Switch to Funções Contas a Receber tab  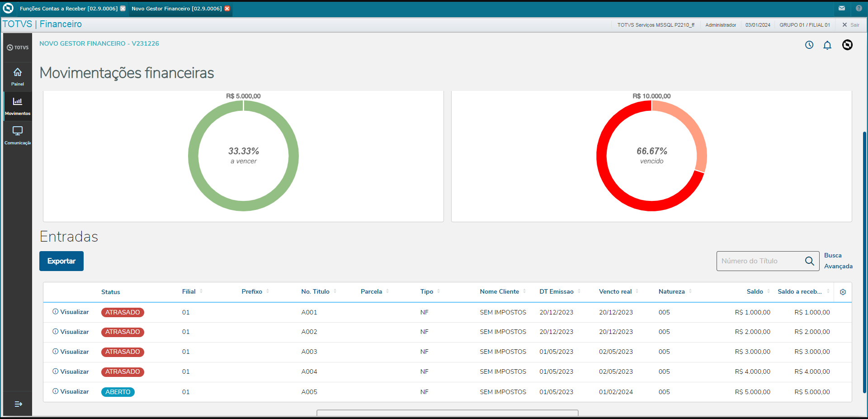pos(69,9)
